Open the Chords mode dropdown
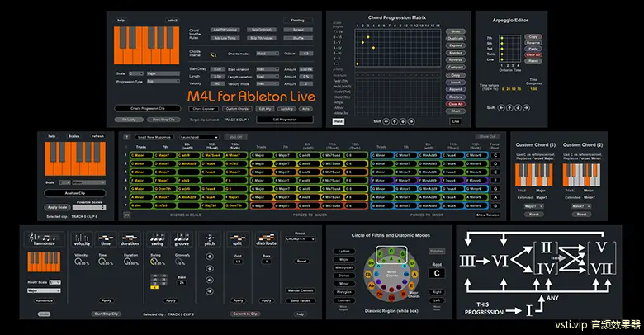This screenshot has width=644, height=335. (268, 54)
